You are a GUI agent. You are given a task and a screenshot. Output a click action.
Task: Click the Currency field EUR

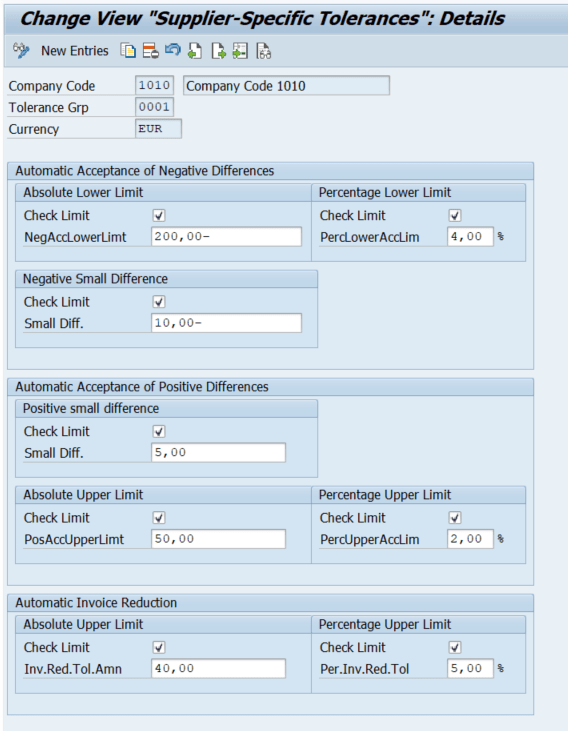click(x=159, y=129)
